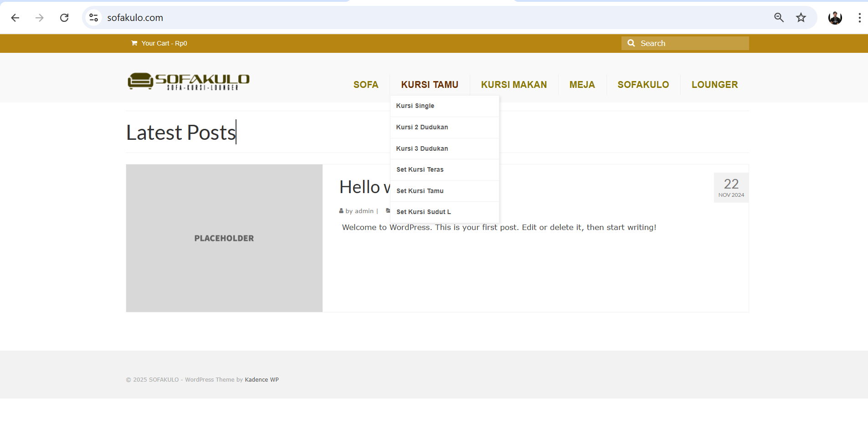Click the address bar URL sofakulo.com
Viewport: 868px width, 424px height.
point(135,18)
